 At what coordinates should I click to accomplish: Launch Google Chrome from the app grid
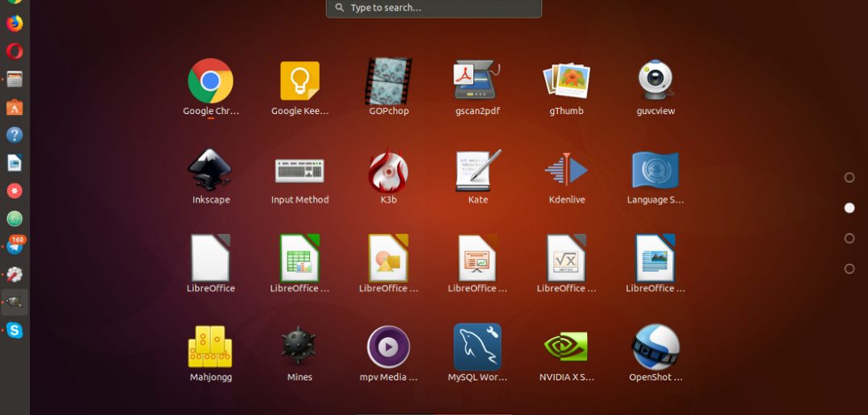[x=210, y=80]
